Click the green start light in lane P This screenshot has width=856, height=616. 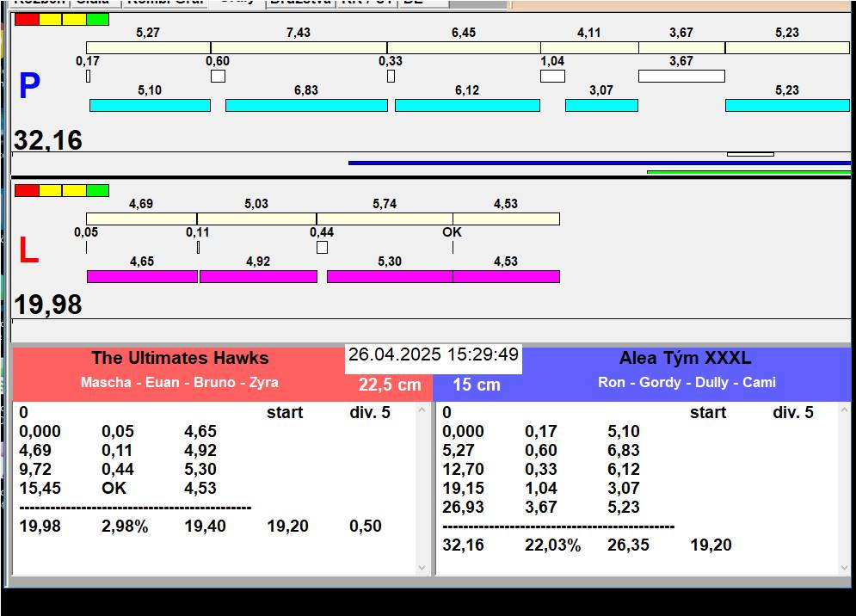point(97,19)
